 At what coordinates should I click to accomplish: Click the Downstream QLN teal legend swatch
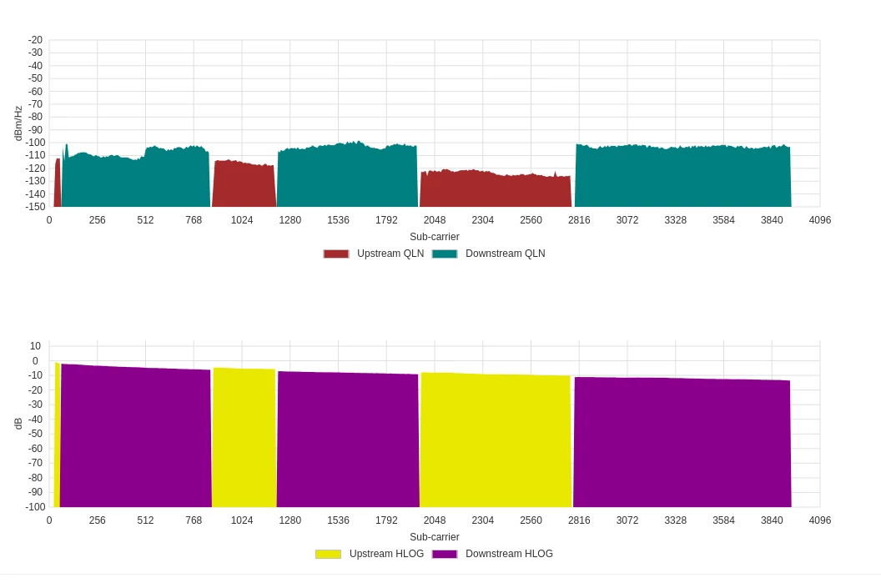(x=445, y=254)
